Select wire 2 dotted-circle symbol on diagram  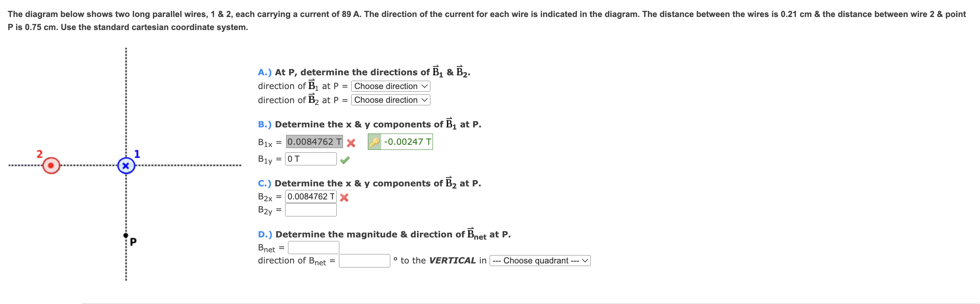51,165
